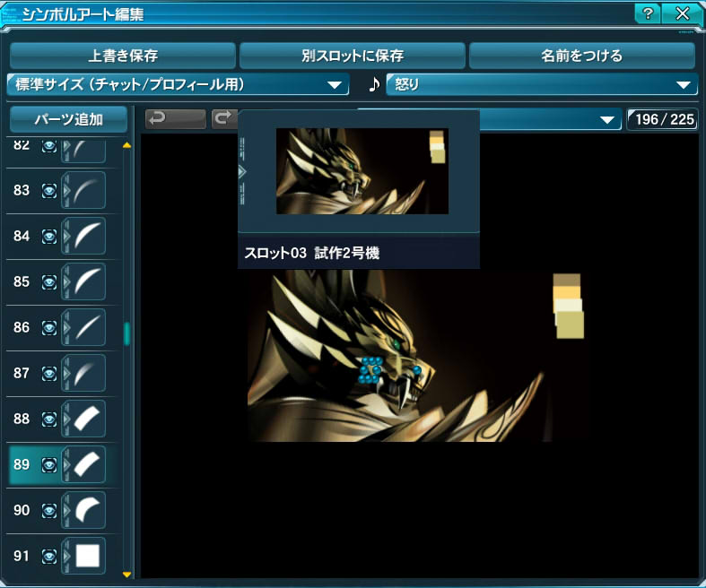Select the thin arc shape of layer 86
706x588 pixels.
point(87,327)
